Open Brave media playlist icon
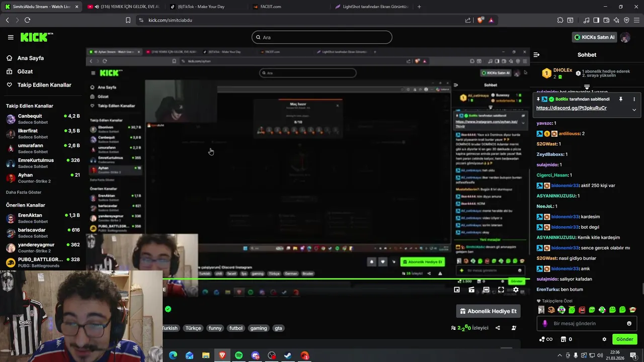644x362 pixels. click(586, 20)
